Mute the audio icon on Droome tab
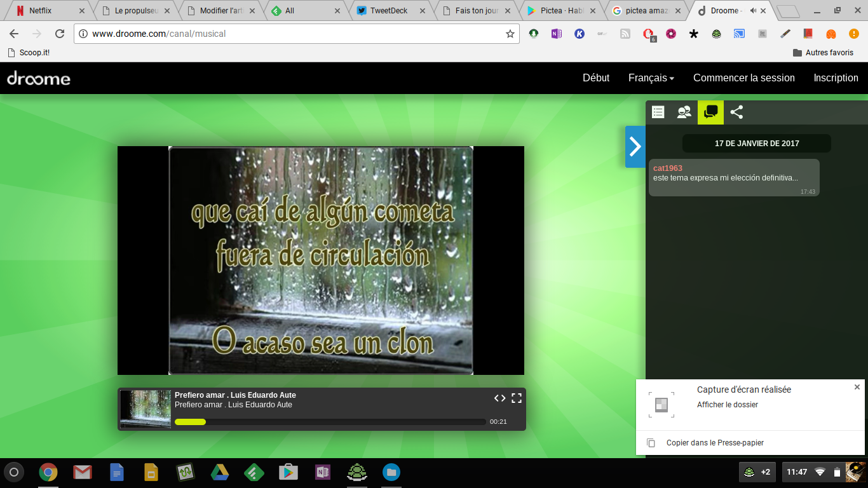The height and width of the screenshot is (488, 868). (753, 11)
